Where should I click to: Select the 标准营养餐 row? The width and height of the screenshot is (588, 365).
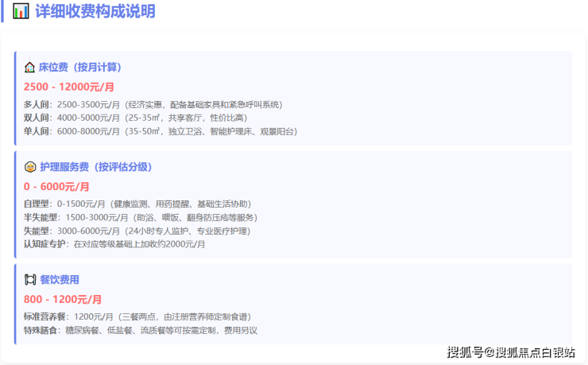pyautogui.click(x=137, y=317)
